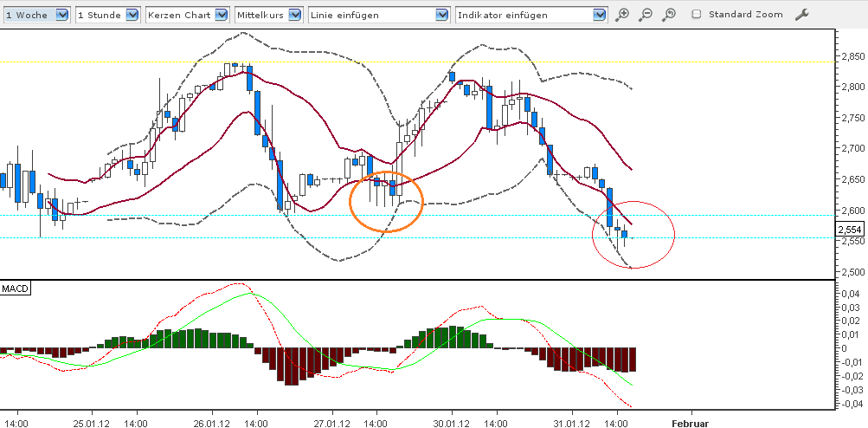
Task: Open the 'Indikator einfügen' dropdown
Action: coord(531,15)
